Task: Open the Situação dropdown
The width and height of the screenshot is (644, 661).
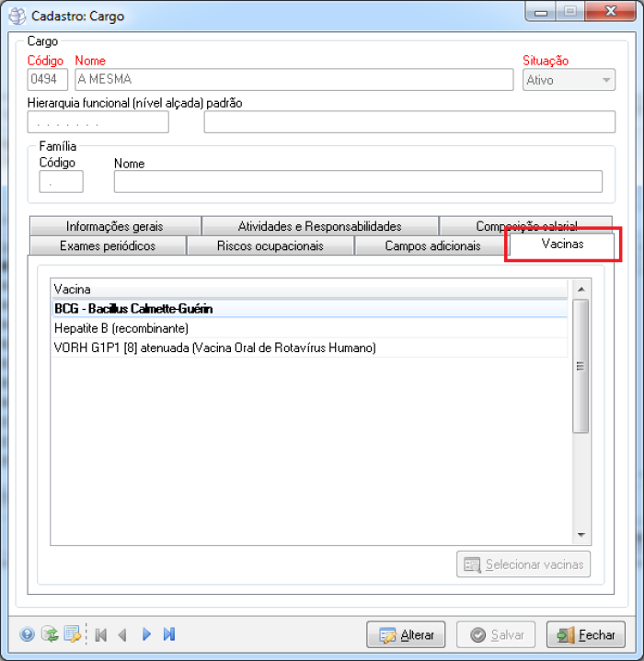Action: click(x=605, y=80)
